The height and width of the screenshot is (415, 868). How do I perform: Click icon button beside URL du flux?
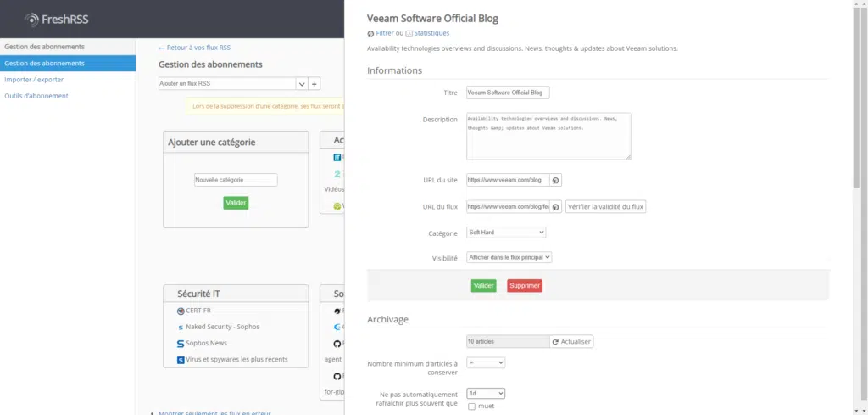(x=556, y=207)
